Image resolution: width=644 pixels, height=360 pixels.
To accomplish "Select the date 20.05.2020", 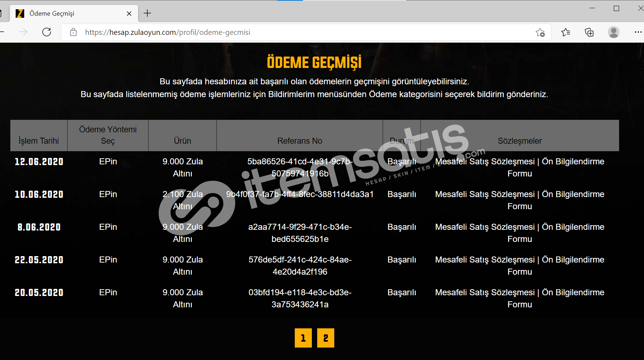I will tap(39, 293).
